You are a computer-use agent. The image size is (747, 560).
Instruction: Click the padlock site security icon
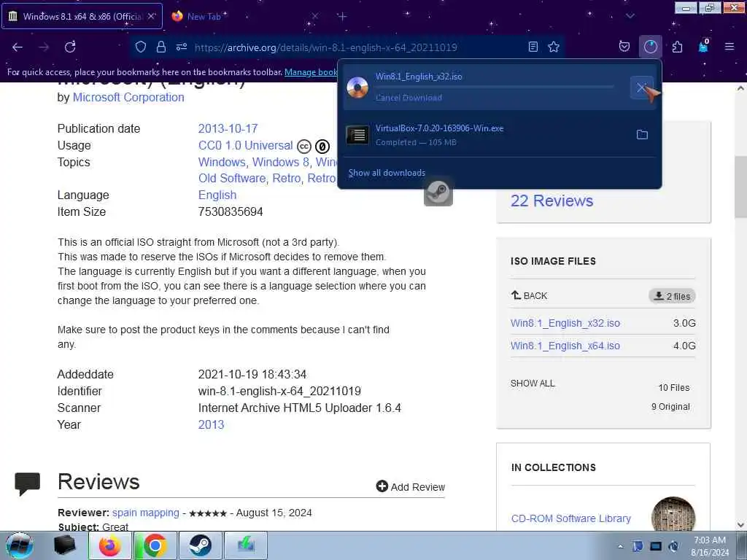(161, 47)
